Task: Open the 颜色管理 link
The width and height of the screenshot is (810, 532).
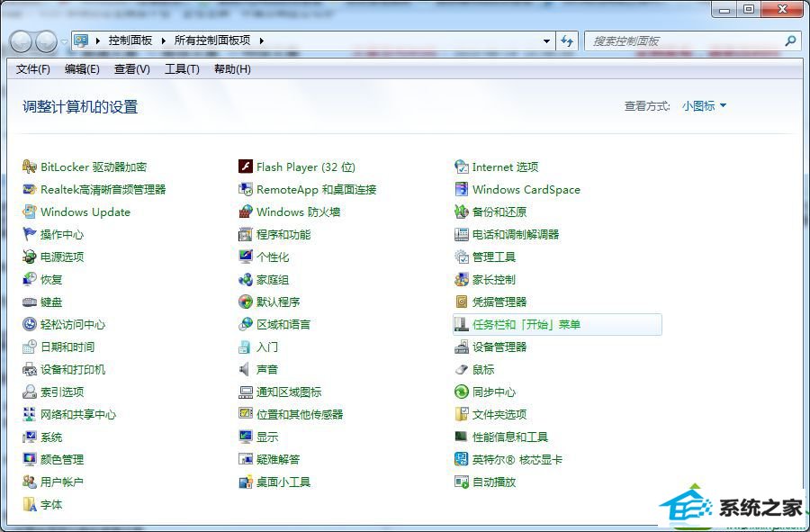Action: coord(62,459)
